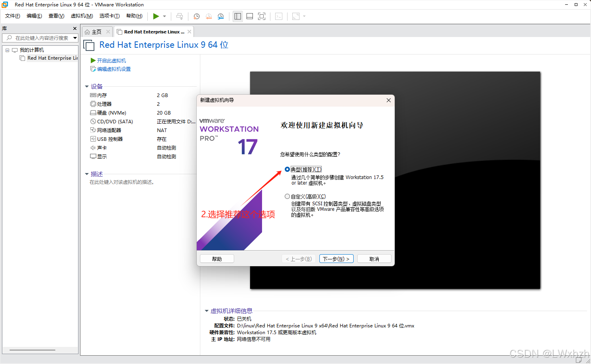Screen dimensions: 591x364
Task: Toggle the thumbnail bar view icon
Action: click(250, 16)
